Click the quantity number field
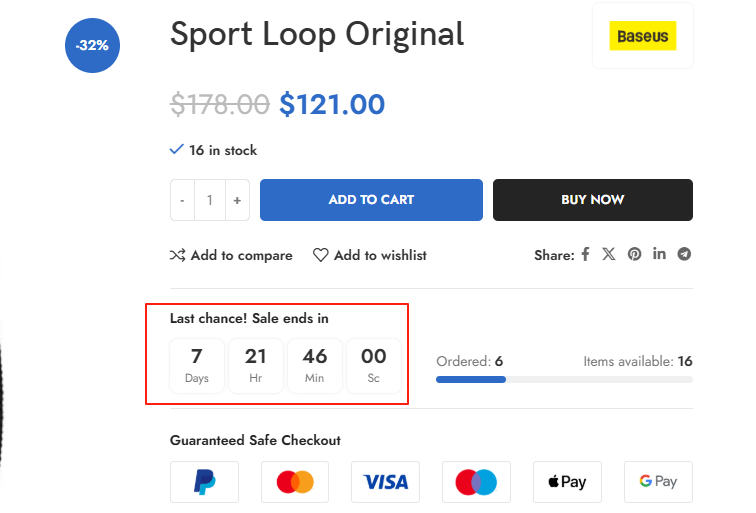The height and width of the screenshot is (513, 756). (210, 200)
